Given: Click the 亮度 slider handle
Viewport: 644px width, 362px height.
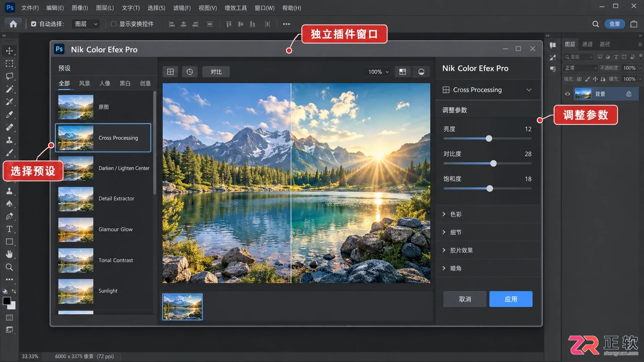Looking at the screenshot, I should [489, 139].
